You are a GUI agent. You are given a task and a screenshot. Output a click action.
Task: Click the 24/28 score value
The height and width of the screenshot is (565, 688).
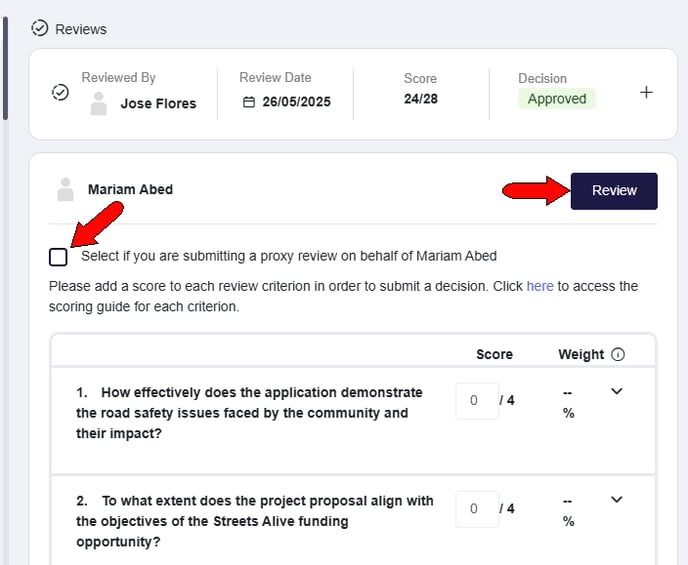pyautogui.click(x=421, y=99)
